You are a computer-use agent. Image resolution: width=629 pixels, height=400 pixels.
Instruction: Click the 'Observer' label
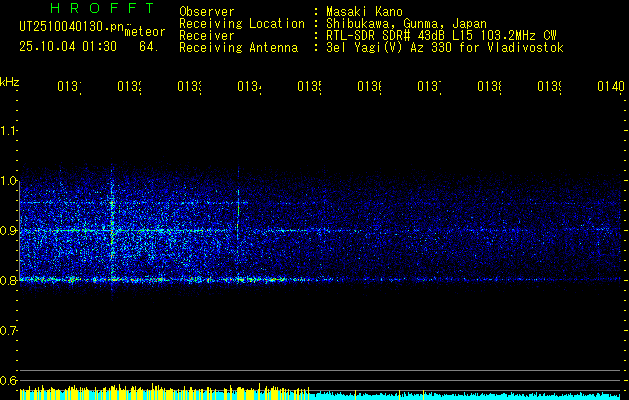pos(207,12)
